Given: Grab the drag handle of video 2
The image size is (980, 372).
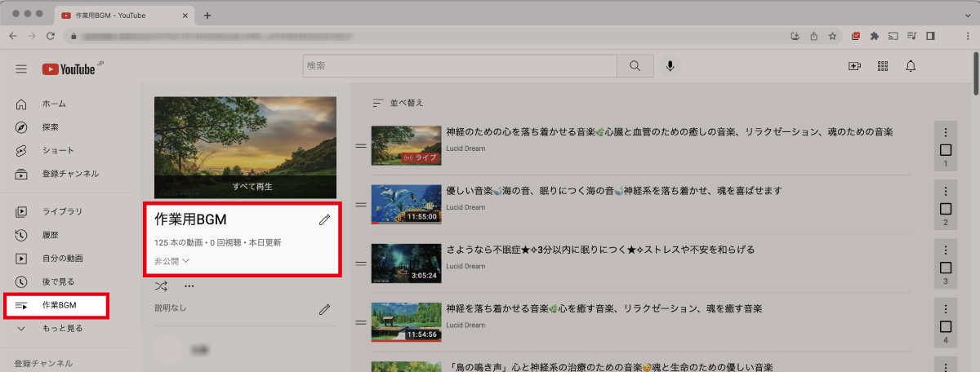Looking at the screenshot, I should click(361, 206).
